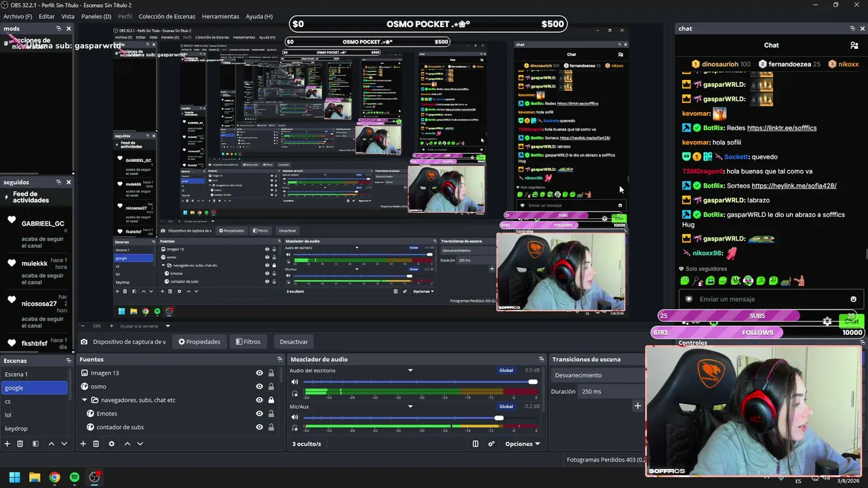Add a new scene in Escenas dock

[7, 444]
